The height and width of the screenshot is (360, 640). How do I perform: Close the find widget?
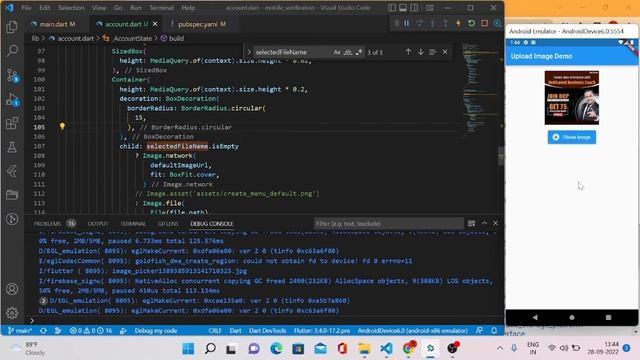445,52
